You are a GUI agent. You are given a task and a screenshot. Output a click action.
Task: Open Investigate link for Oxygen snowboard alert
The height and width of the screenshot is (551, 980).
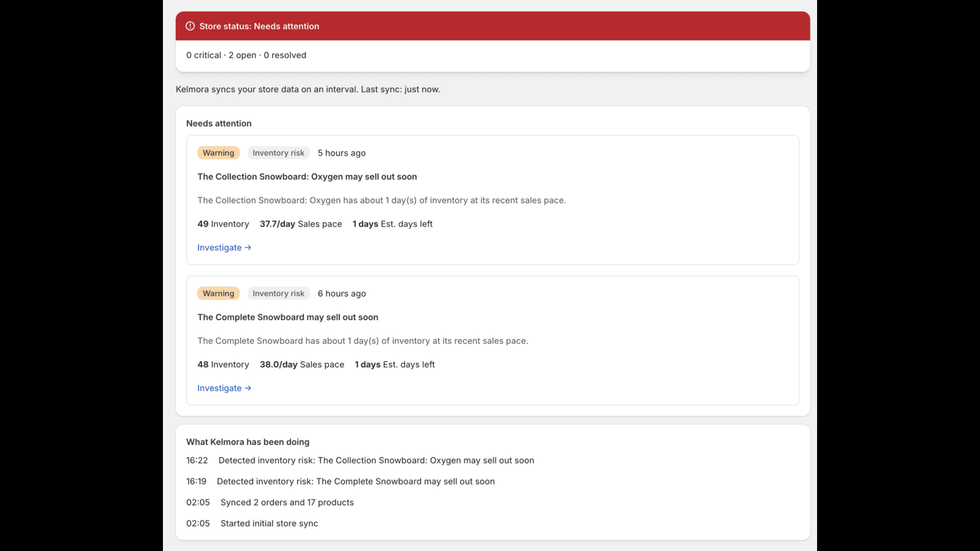(224, 248)
